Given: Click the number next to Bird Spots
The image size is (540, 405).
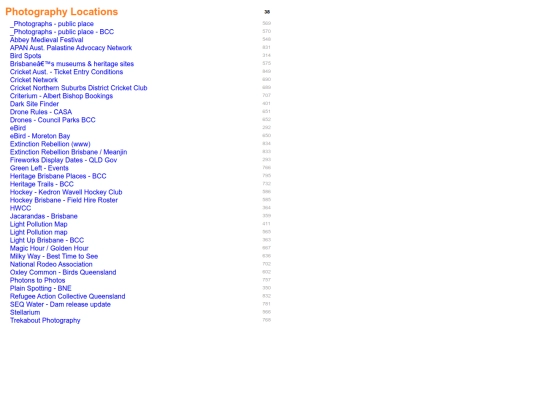Looking at the screenshot, I should coord(267,55).
